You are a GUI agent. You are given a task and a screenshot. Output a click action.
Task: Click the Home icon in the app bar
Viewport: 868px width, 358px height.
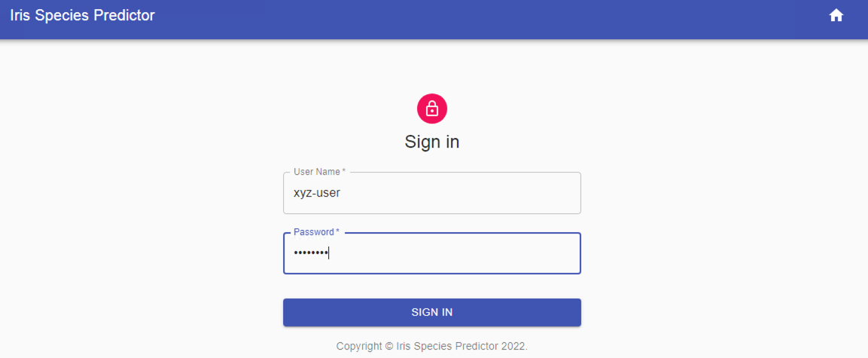[836, 15]
